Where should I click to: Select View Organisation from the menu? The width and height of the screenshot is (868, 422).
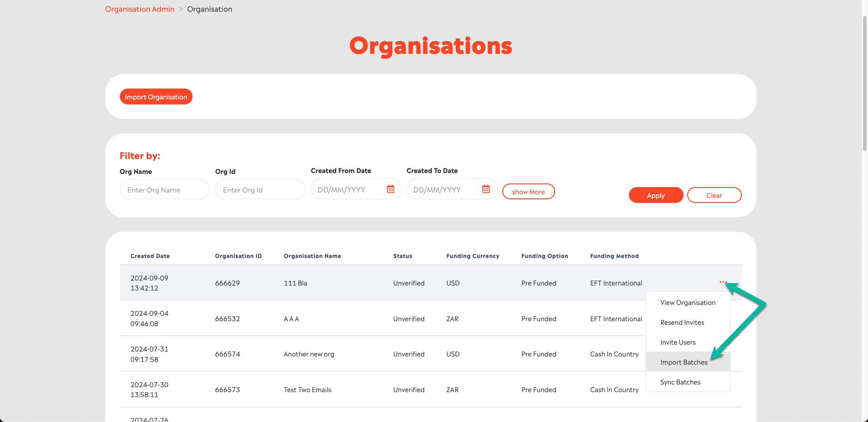click(688, 303)
